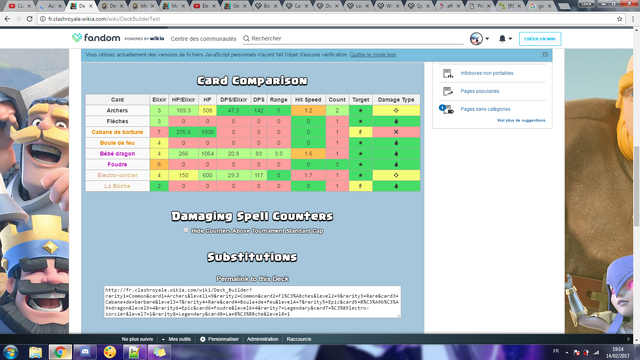This screenshot has width=640, height=360.
Task: Bookmark this page with the star icon
Action: coord(620,19)
